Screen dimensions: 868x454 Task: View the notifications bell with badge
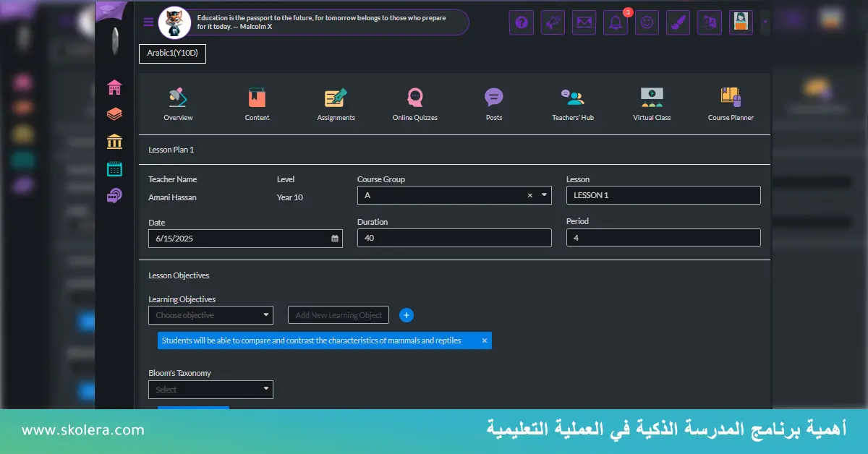616,22
